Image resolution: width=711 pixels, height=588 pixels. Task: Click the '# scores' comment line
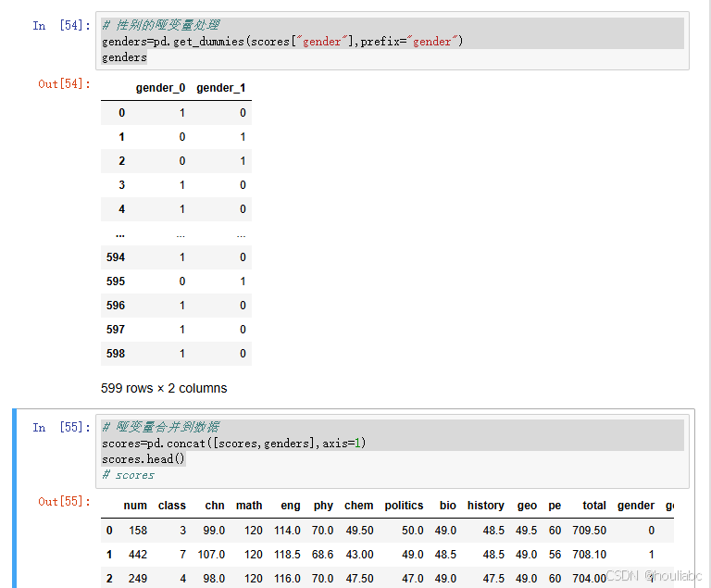coord(129,475)
